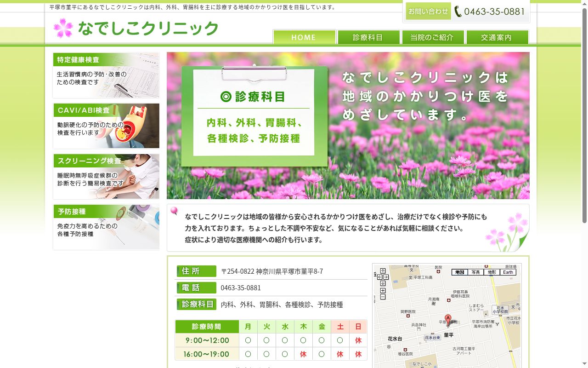Open the CAVI/ABI検査 sidebar banner
The width and height of the screenshot is (588, 368).
106,126
